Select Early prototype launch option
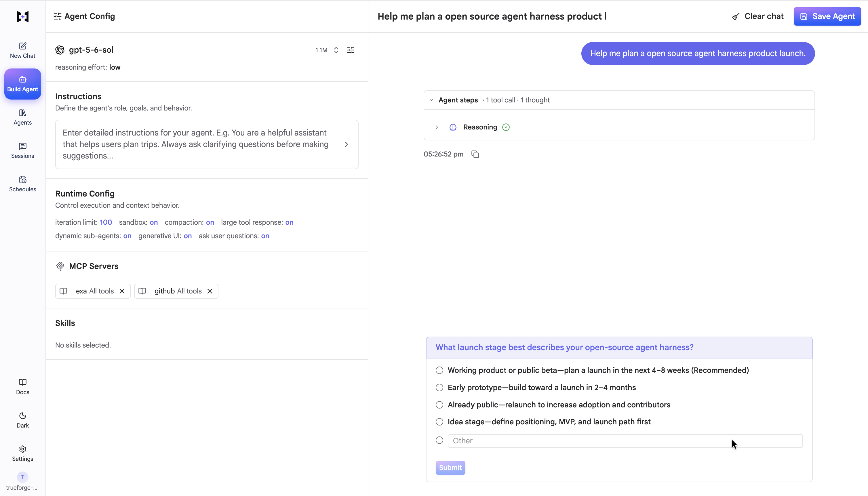Screen dimensions: 868x496 pyautogui.click(x=439, y=388)
